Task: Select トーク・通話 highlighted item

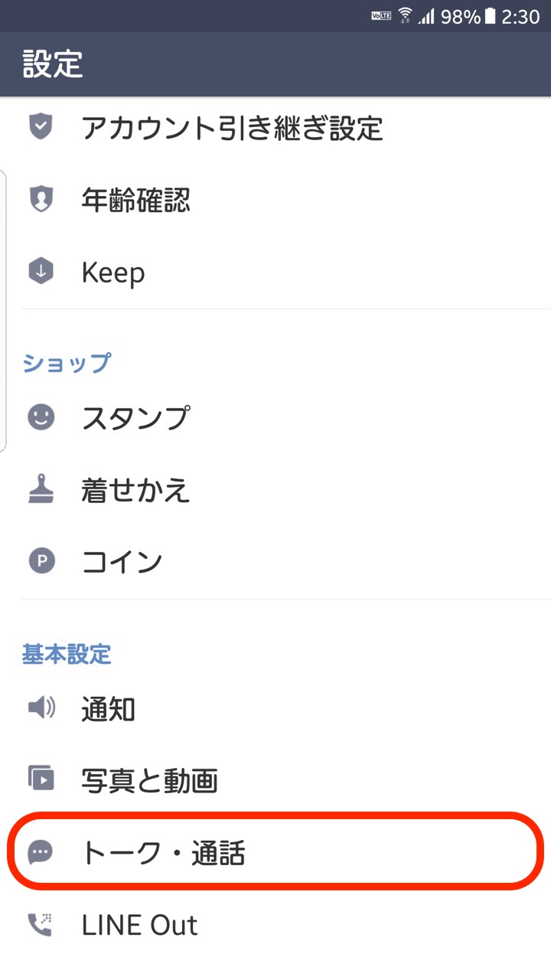Action: pos(163,852)
